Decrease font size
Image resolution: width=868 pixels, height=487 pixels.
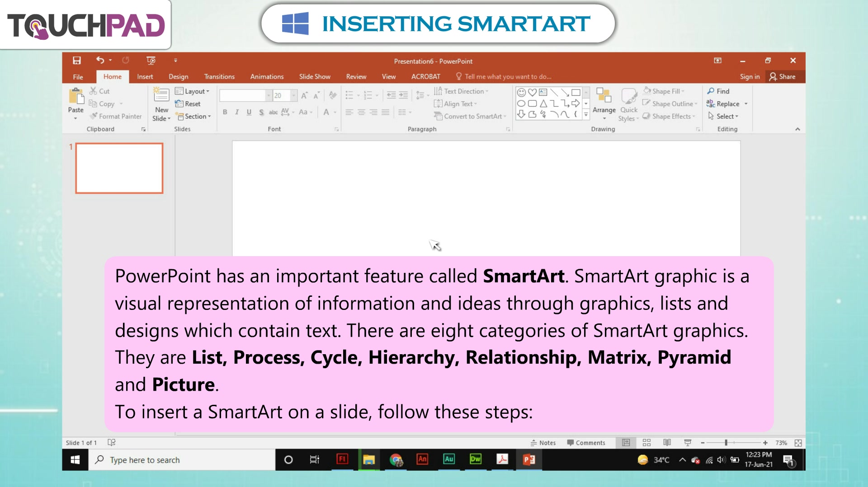point(316,95)
